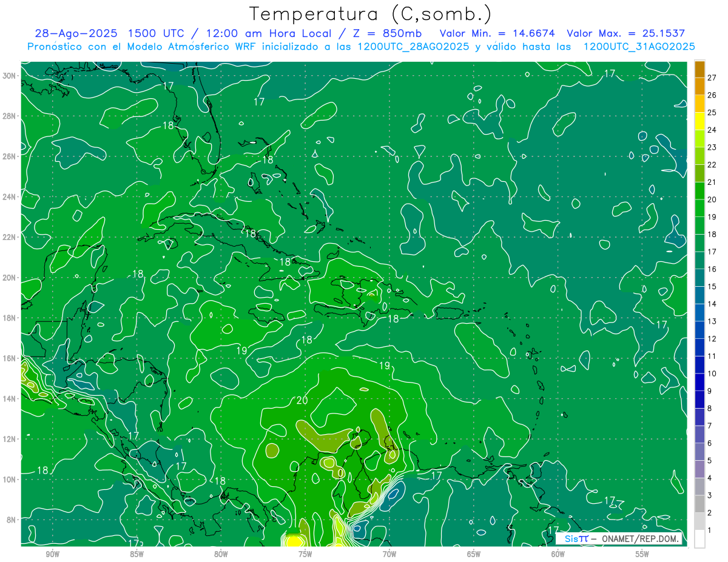Image resolution: width=728 pixels, height=562 pixels.
Task: Click legend value "22" on color scale
Action: tap(712, 165)
